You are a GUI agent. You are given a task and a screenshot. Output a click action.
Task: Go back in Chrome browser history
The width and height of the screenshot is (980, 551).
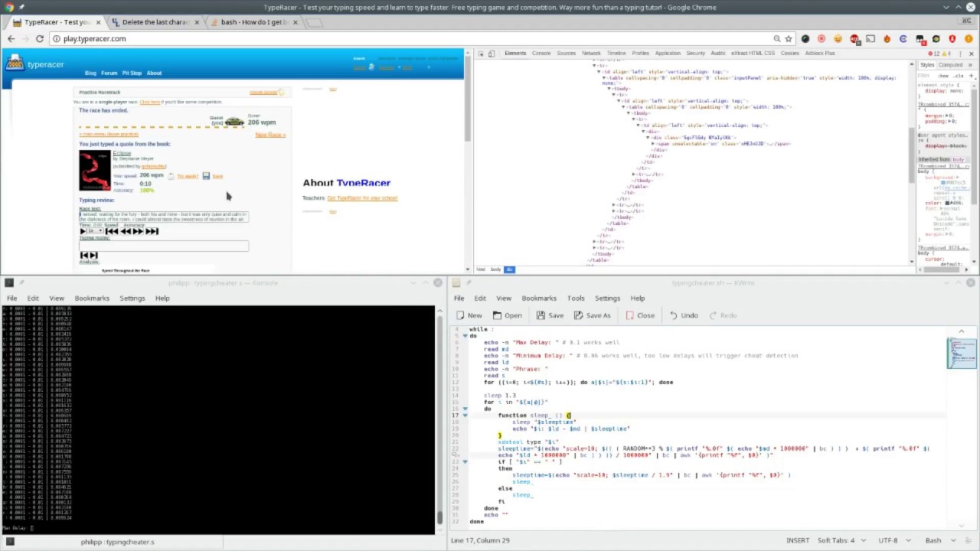tap(11, 38)
